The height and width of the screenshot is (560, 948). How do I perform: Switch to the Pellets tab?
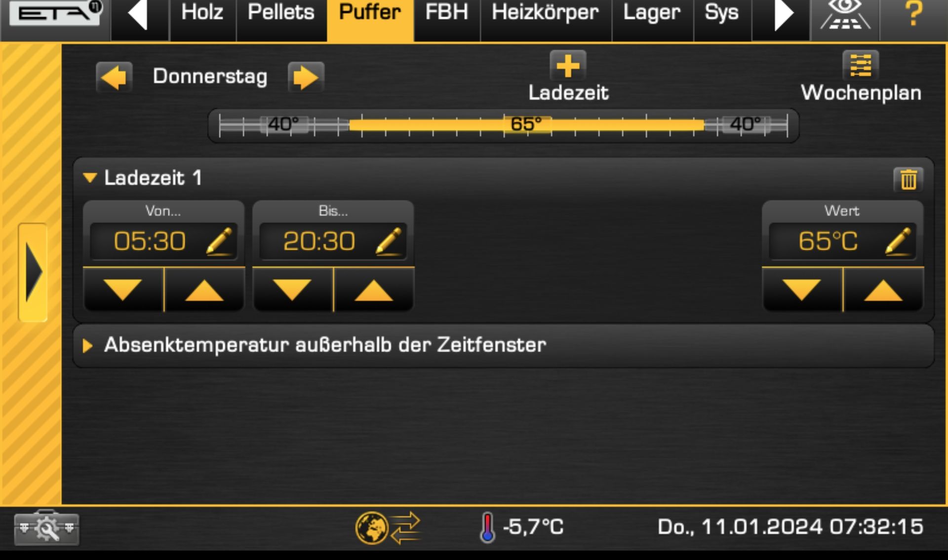(281, 13)
